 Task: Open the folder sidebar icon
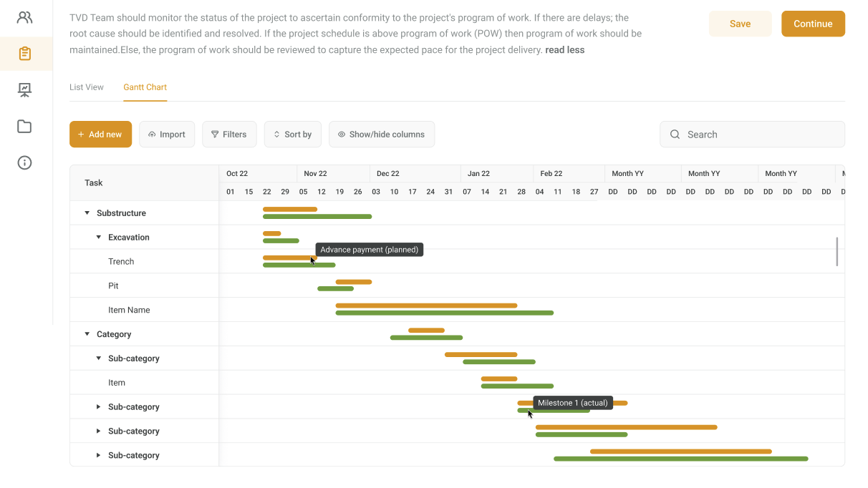click(25, 127)
